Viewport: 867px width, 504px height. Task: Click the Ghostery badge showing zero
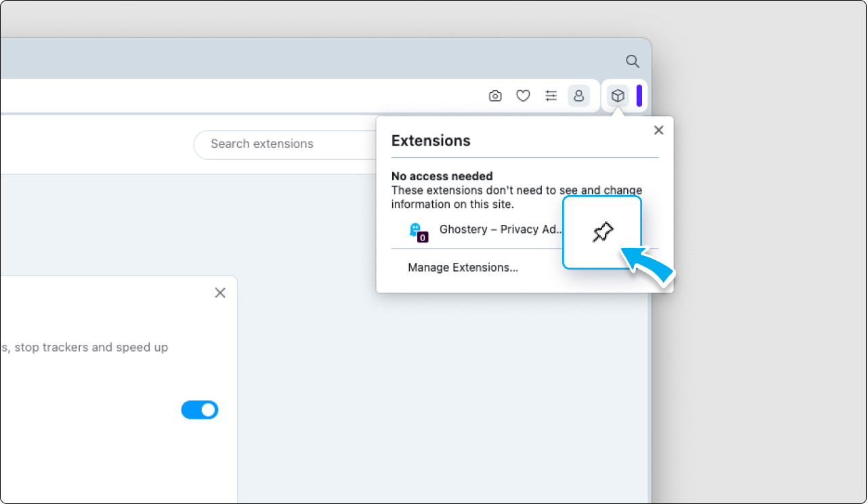tap(421, 236)
